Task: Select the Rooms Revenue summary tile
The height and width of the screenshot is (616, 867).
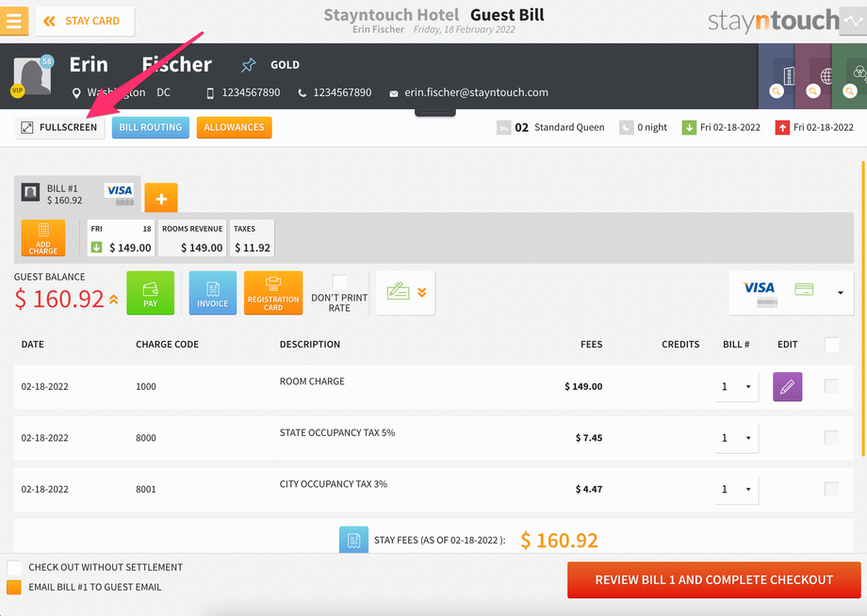Action: tap(192, 238)
